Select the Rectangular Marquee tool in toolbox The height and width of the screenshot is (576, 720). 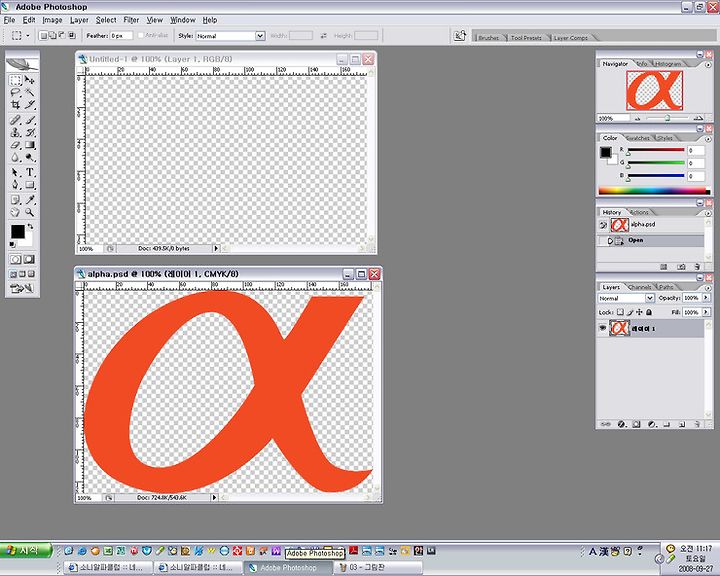[16, 80]
